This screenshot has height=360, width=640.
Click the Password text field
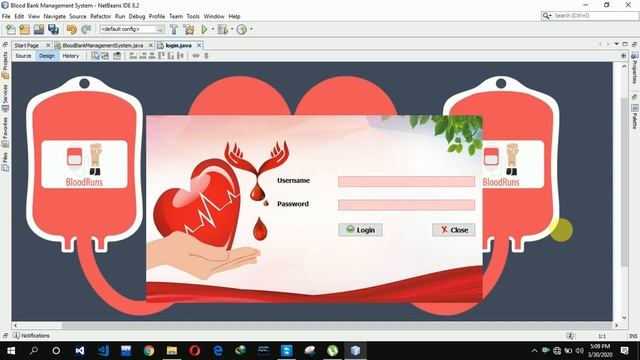coord(407,205)
